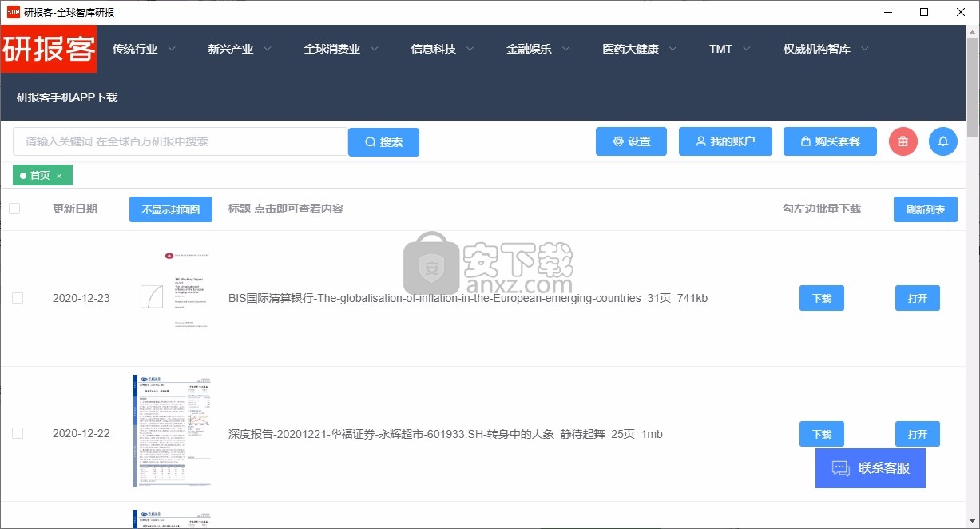Click the date 2020-12-23

(81, 298)
